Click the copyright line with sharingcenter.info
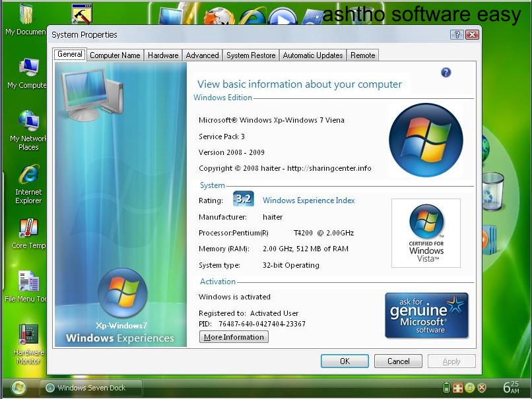Viewport: 532px width, 399px height. coord(285,168)
